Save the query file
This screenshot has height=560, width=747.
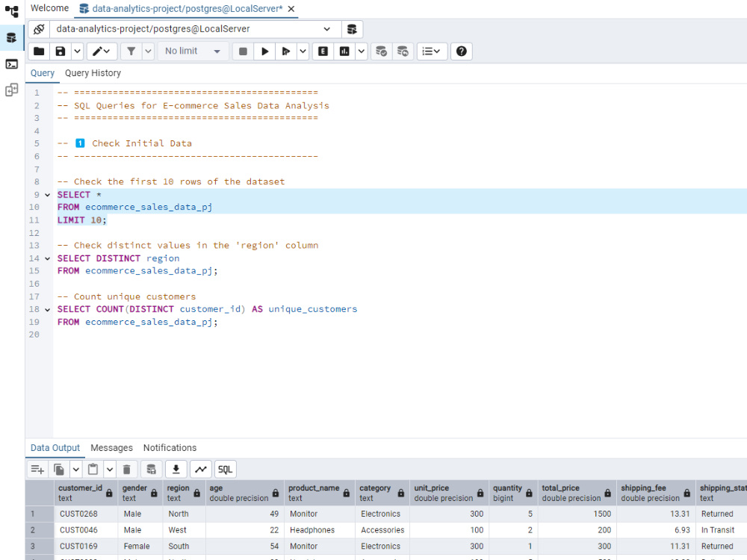click(x=61, y=51)
